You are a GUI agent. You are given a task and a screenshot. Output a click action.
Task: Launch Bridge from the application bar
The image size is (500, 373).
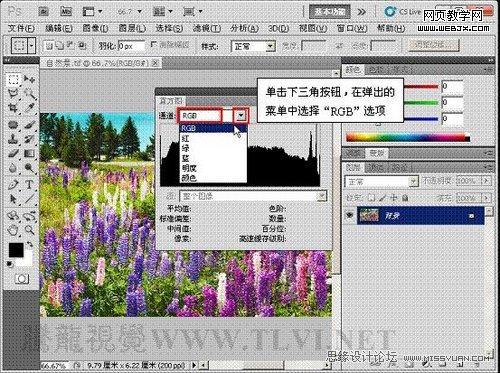pos(44,12)
